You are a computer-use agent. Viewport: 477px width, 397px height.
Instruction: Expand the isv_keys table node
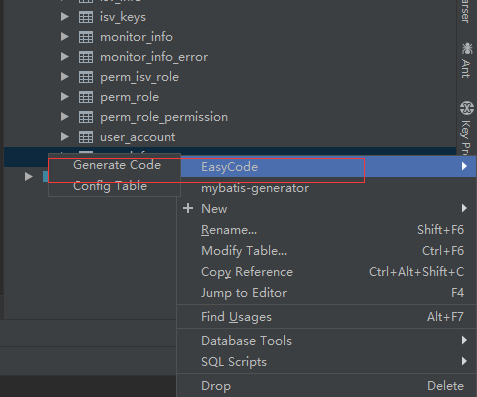click(x=65, y=17)
